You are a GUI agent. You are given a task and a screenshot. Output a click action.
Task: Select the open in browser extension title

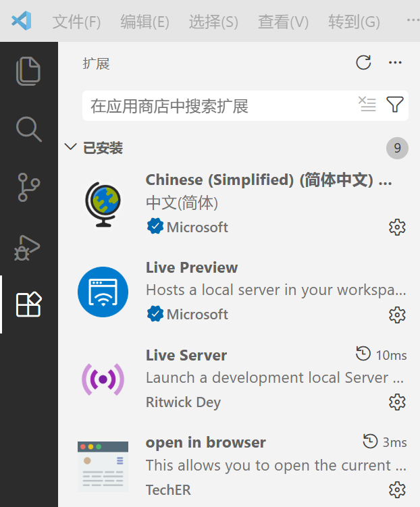(x=206, y=443)
